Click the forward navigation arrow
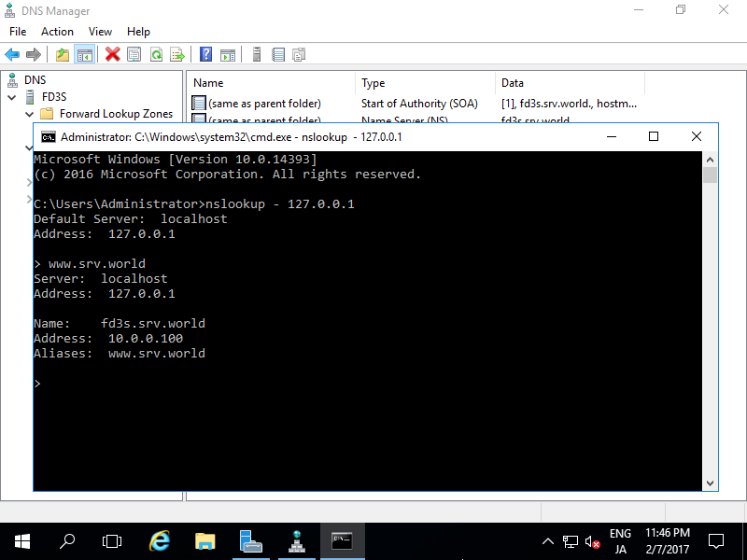The image size is (747, 560). 34,54
